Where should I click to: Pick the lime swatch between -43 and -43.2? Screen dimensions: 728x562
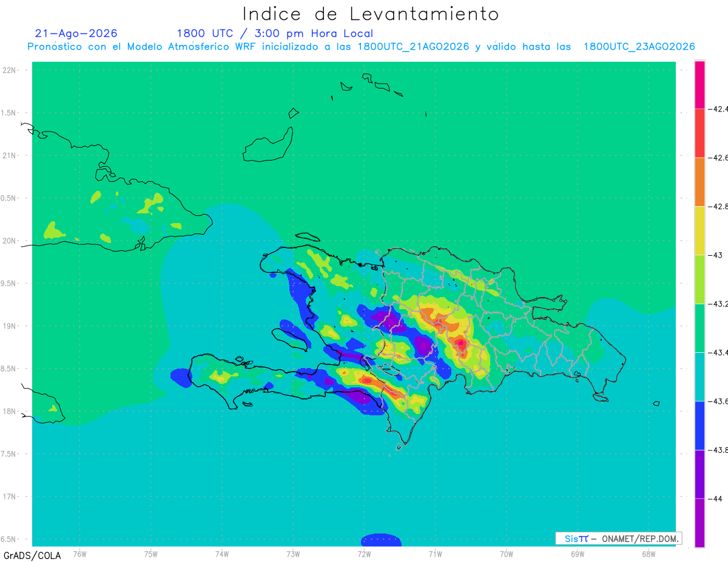[x=699, y=279]
